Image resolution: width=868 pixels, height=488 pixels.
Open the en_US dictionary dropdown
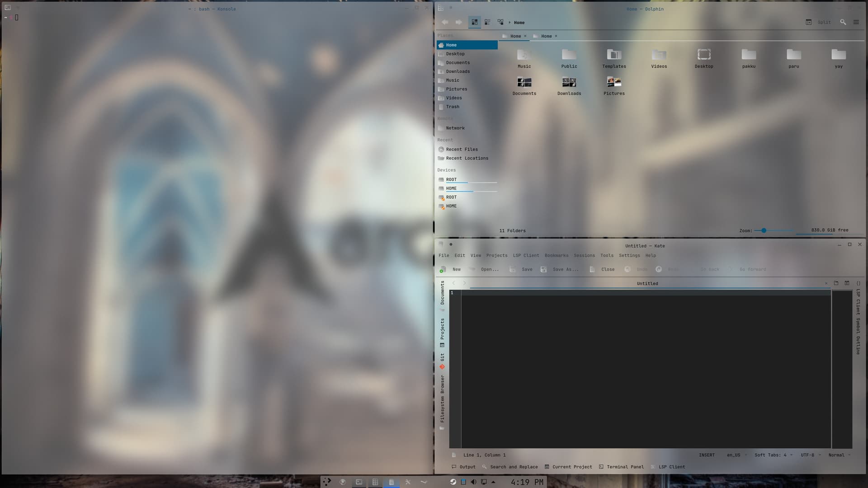pos(733,455)
